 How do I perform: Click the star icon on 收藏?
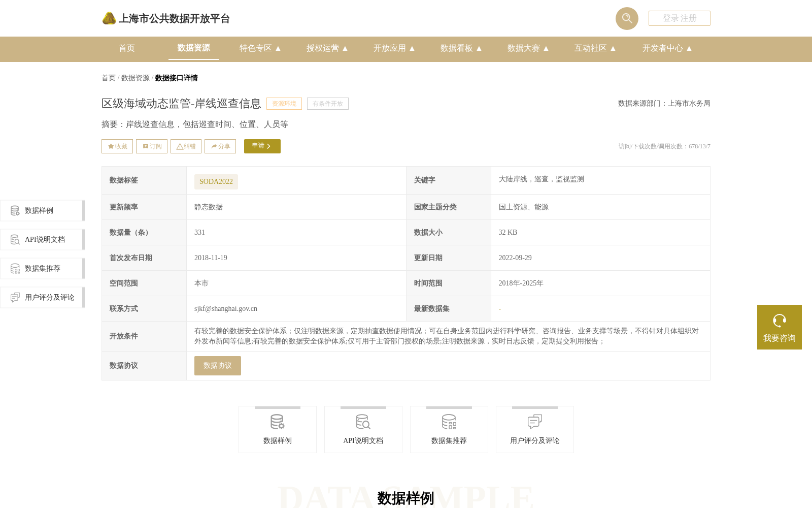pyautogui.click(x=111, y=146)
